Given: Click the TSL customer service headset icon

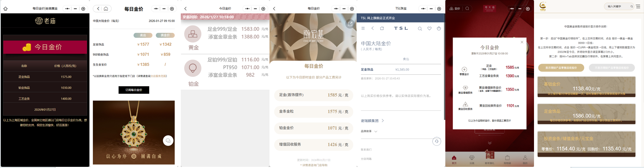Looking at the screenshot, I should (x=437, y=141).
